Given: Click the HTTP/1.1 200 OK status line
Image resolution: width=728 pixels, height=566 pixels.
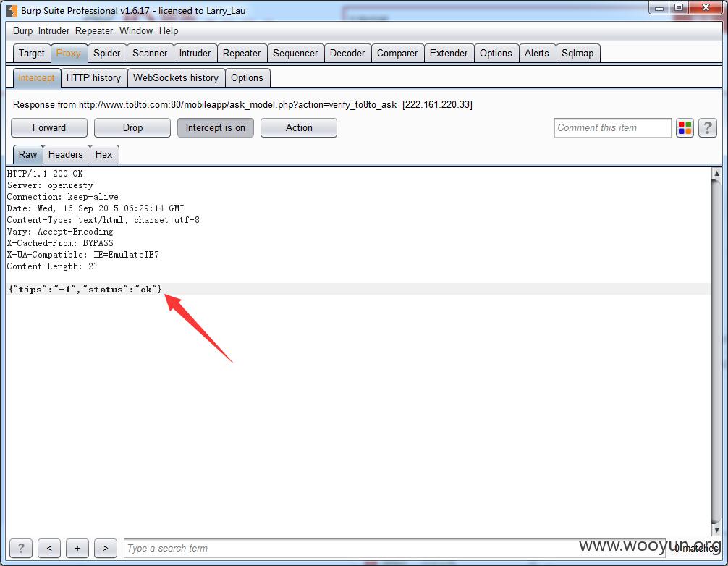Looking at the screenshot, I should point(45,174).
